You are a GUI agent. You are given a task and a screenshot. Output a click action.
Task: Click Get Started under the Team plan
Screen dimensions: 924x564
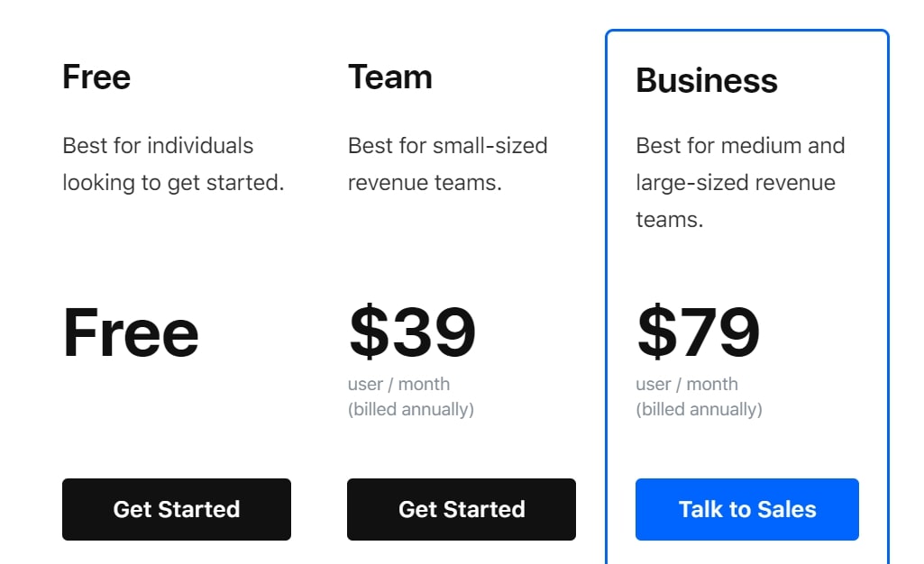[x=462, y=509]
